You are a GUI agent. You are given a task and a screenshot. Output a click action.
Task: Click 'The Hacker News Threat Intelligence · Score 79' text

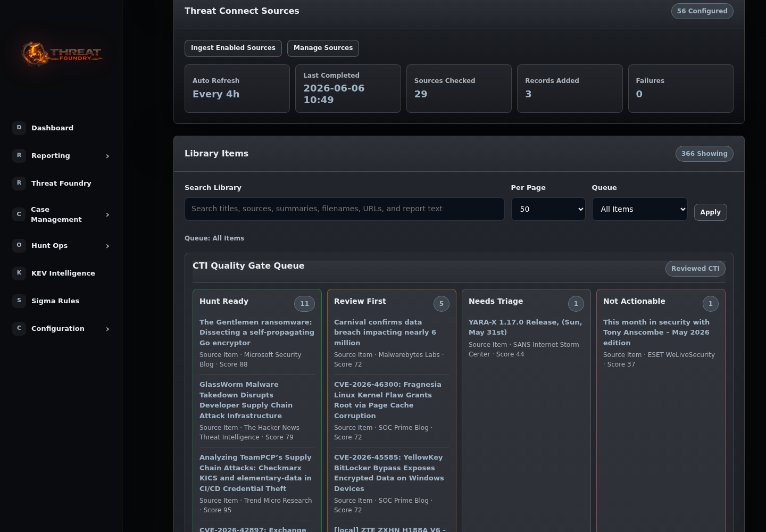click(249, 433)
